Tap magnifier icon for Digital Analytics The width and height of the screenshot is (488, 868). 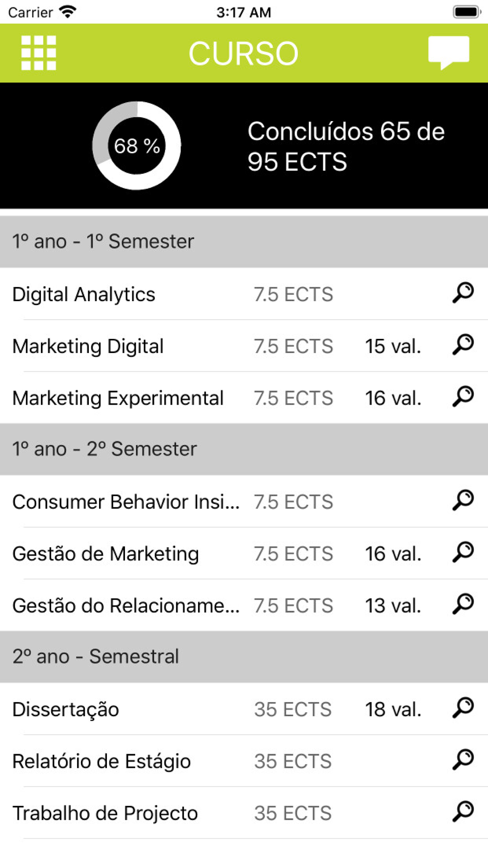463,293
